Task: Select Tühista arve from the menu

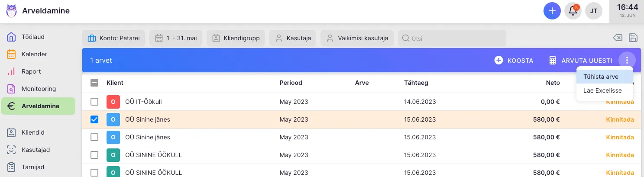Action: 601,77
